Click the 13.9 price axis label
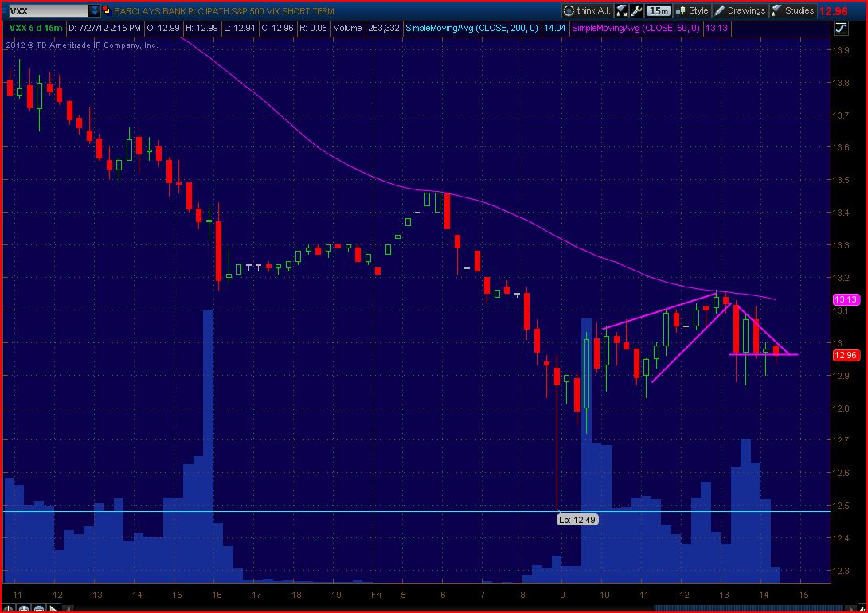This screenshot has height=613, width=868. 841,50
